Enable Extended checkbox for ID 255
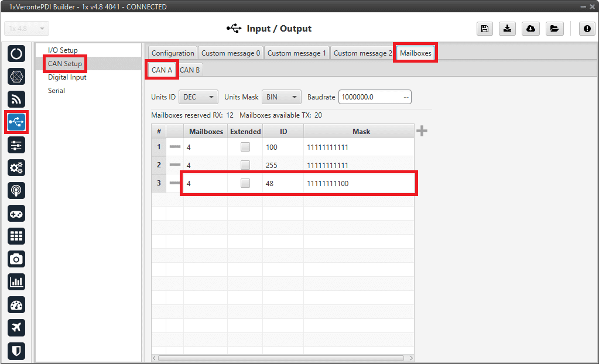 point(245,166)
